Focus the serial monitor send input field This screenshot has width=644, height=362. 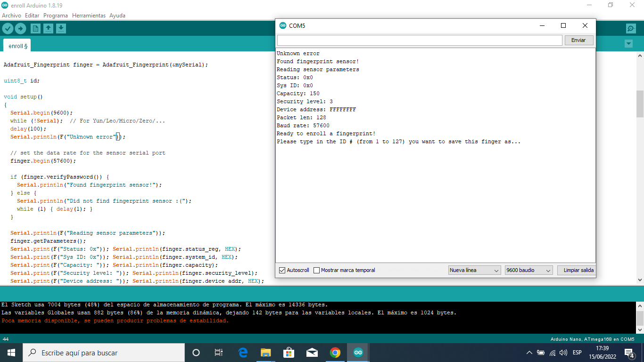pos(420,40)
